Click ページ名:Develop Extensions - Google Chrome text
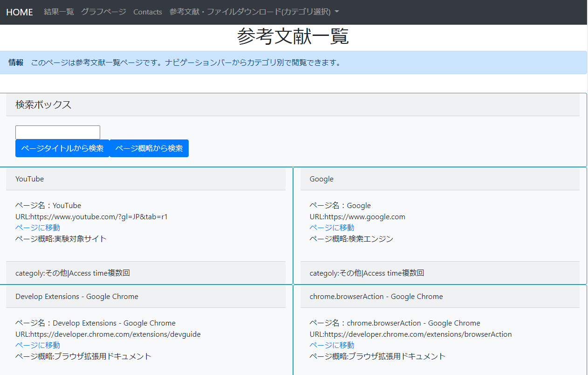Viewport: 588px width, 375px height. click(96, 323)
